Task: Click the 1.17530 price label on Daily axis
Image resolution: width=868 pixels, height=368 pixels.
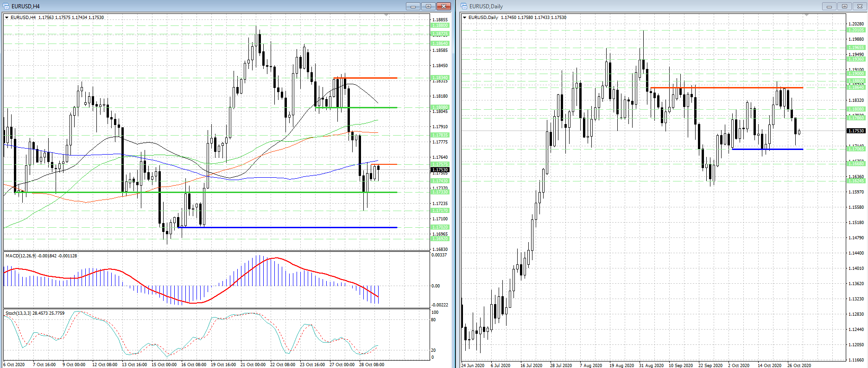Action: click(x=855, y=131)
